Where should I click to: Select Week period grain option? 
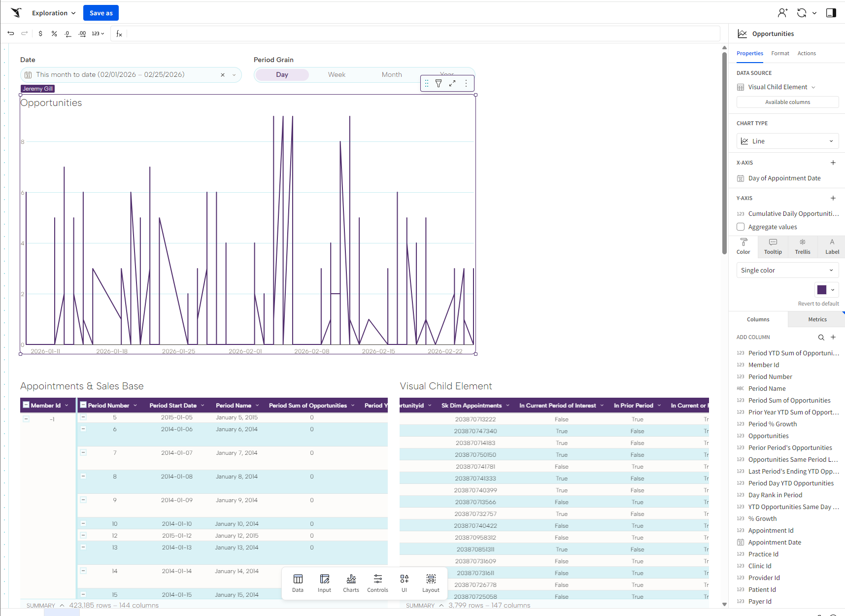(337, 74)
